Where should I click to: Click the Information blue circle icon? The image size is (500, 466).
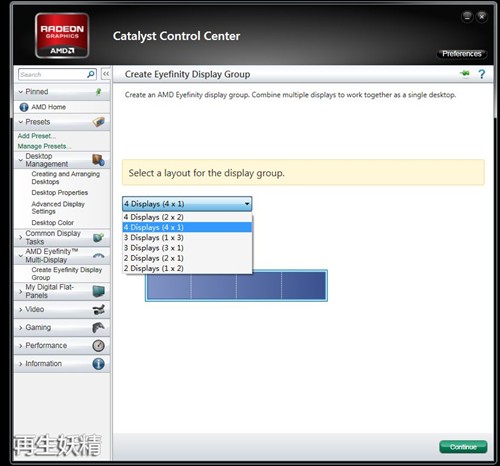(98, 364)
